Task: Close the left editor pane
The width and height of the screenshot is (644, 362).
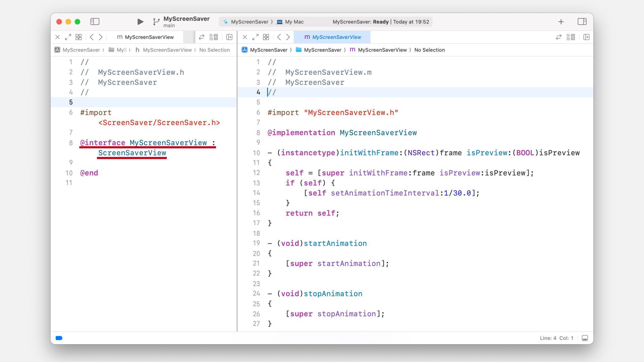Action: click(58, 37)
